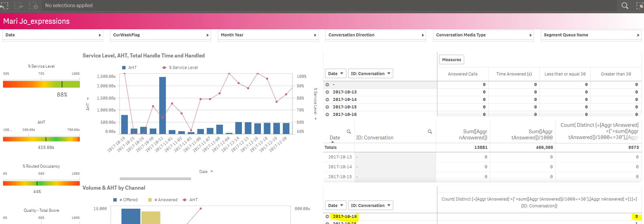Expand the 2017-10-13 pivot row

pyautogui.click(x=327, y=92)
